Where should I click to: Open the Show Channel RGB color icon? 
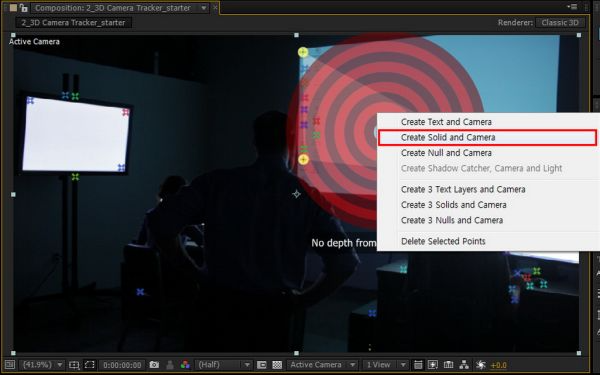[x=185, y=365]
